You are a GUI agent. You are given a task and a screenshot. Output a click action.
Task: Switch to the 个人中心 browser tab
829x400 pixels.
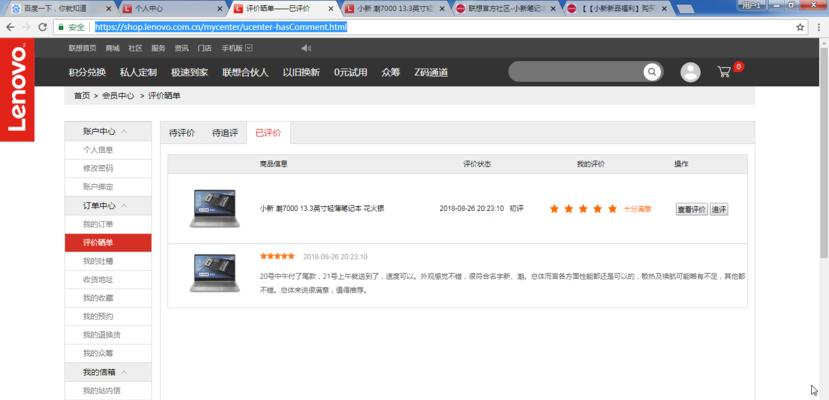[167, 9]
